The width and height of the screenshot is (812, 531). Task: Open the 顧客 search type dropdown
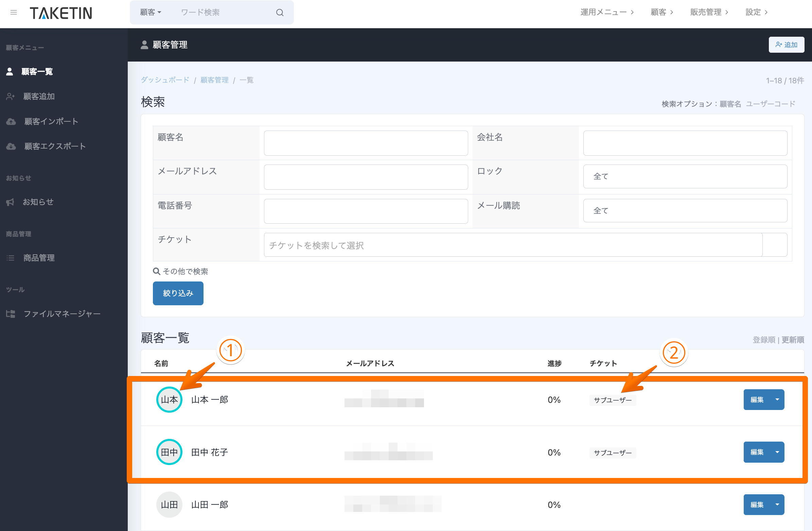tap(151, 13)
